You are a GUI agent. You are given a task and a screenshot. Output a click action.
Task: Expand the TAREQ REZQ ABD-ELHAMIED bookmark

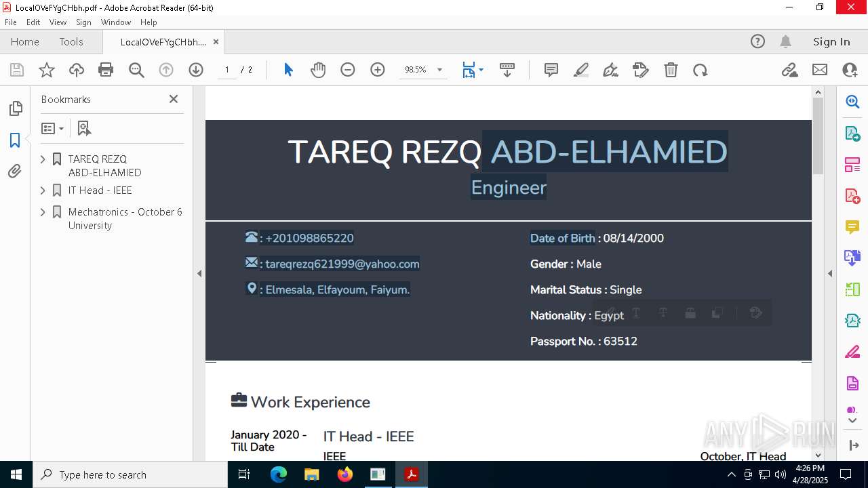[43, 159]
